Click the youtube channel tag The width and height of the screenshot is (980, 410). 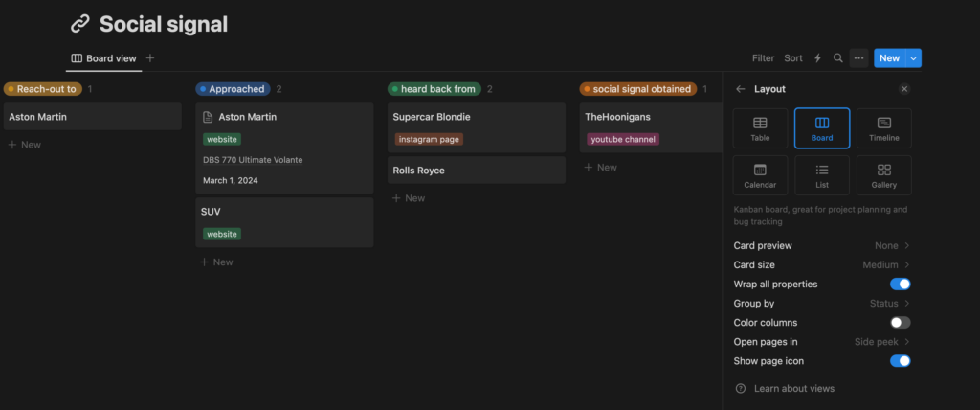622,140
